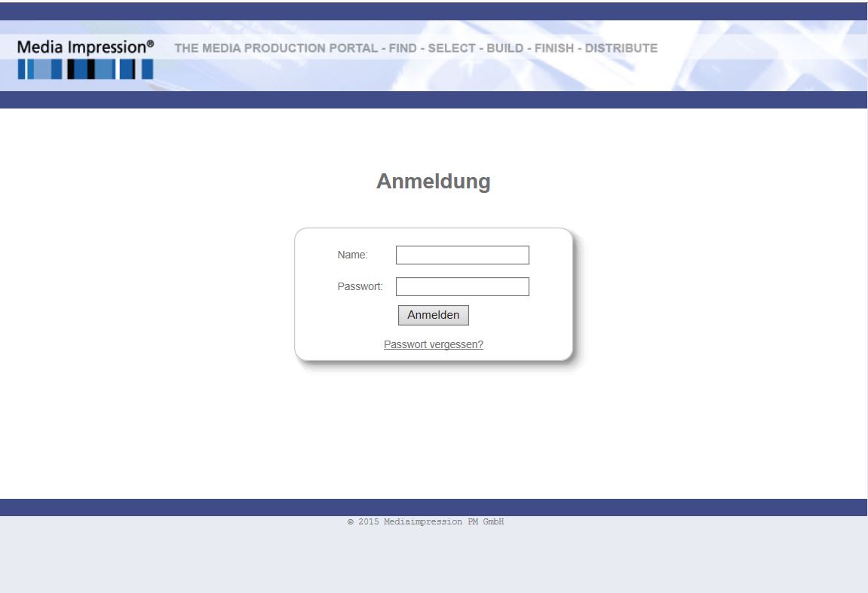The width and height of the screenshot is (868, 593).
Task: Click the word FINISH in header tagline
Action: click(554, 48)
